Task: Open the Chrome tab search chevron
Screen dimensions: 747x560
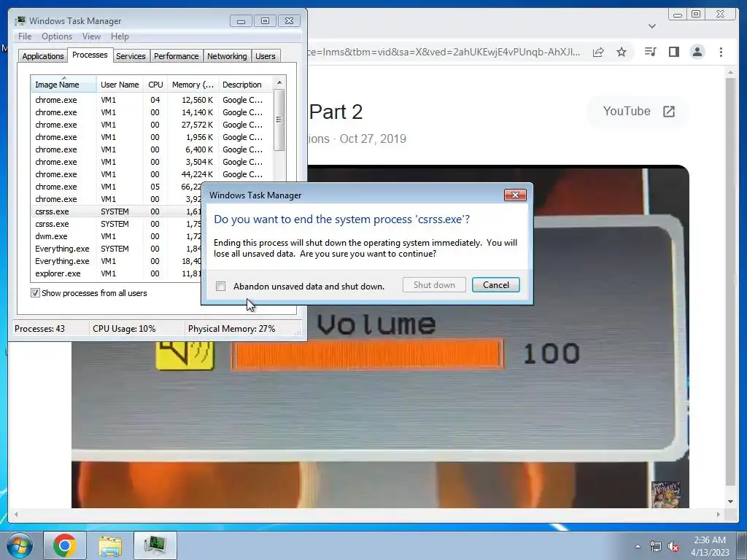Action: 652,26
